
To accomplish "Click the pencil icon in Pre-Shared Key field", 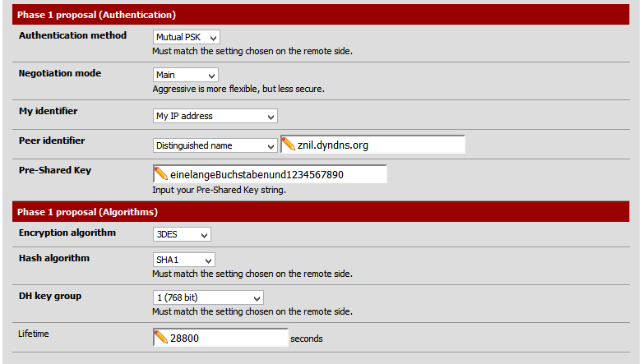I will click(160, 174).
